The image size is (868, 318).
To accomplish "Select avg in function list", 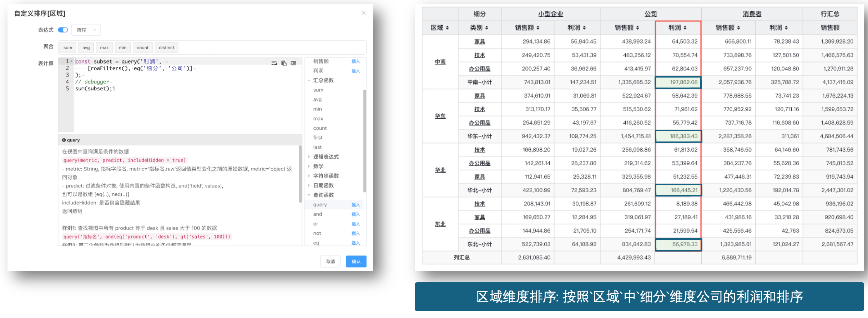I will pos(317,100).
